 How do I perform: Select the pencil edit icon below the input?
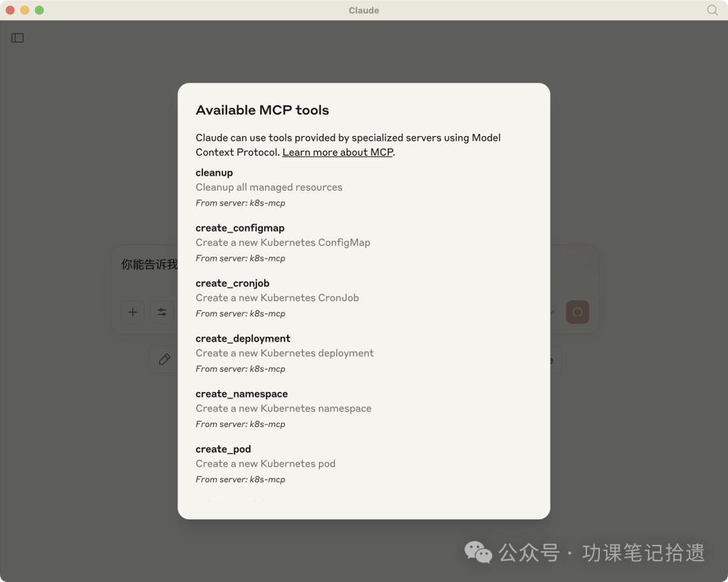click(164, 359)
